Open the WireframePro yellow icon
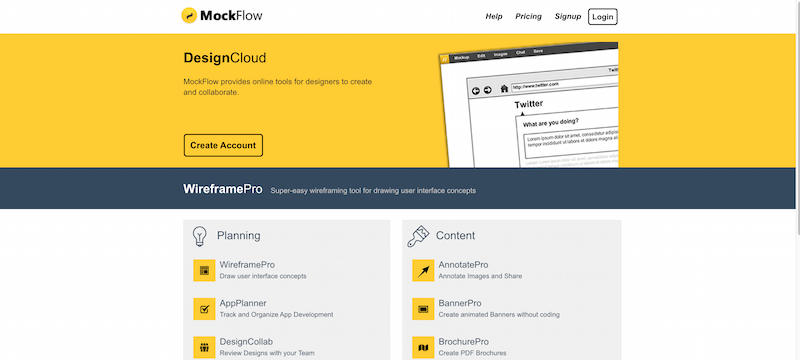 tap(204, 270)
